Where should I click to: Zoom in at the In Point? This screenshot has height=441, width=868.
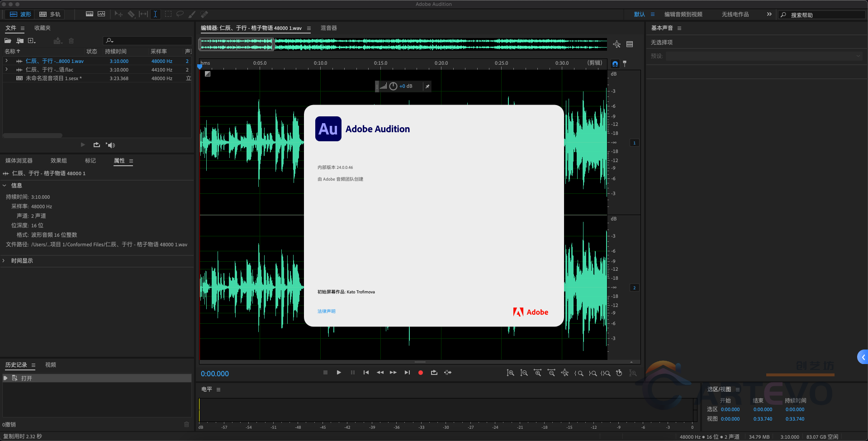[579, 373]
